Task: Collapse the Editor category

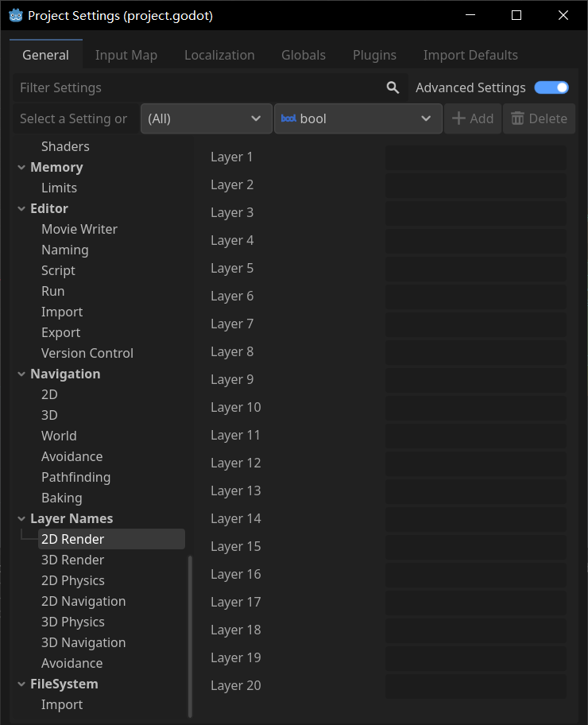Action: tap(21, 208)
